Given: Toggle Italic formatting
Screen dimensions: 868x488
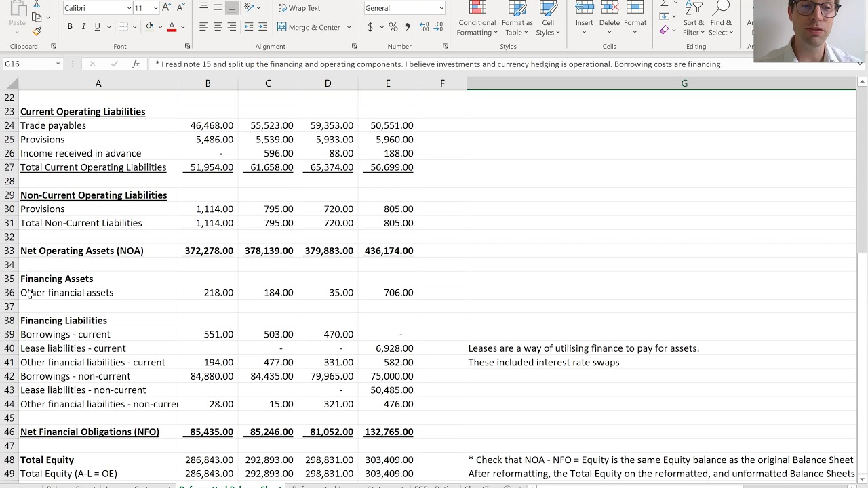Looking at the screenshot, I should tap(83, 26).
